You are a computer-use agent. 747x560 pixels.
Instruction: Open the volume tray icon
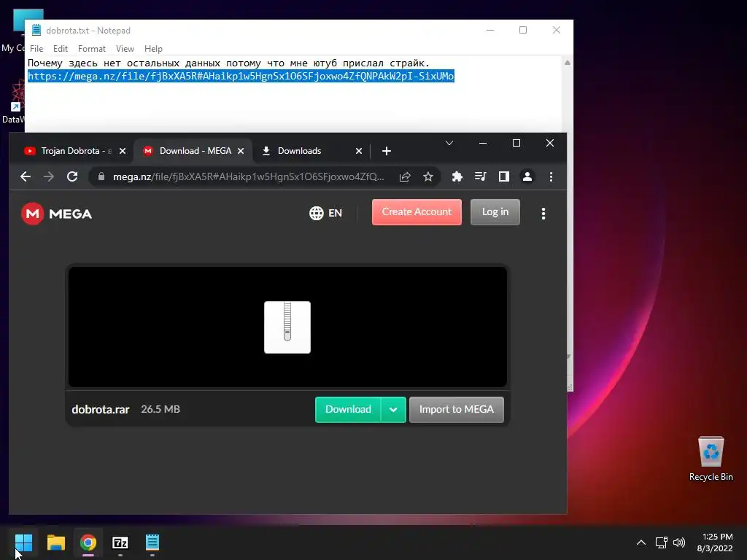pyautogui.click(x=679, y=542)
